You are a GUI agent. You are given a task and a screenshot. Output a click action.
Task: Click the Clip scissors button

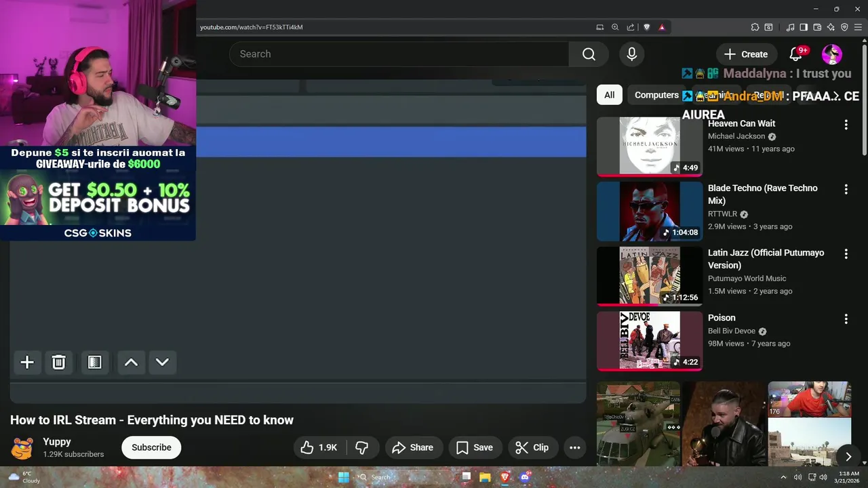(x=532, y=447)
